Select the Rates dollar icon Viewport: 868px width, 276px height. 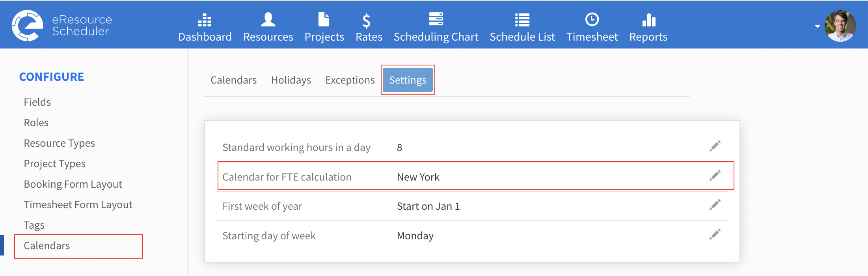[x=367, y=21]
